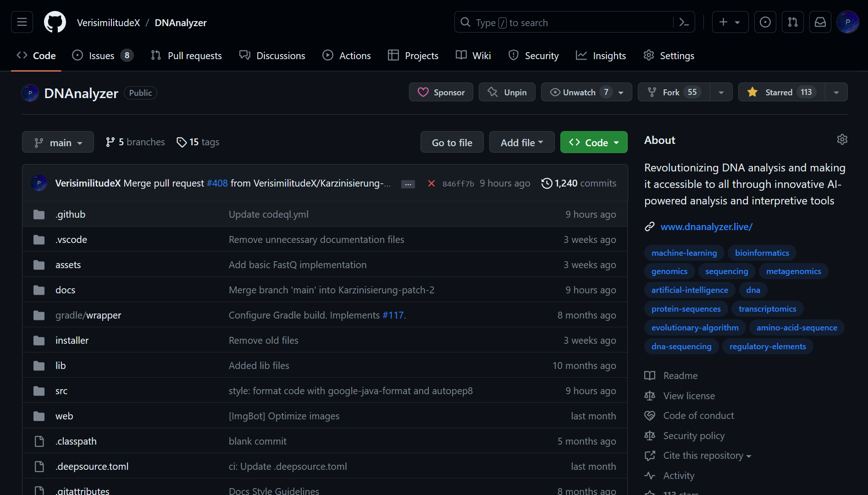868x495 pixels.
Task: Open the Update codeql.yml commit message
Action: point(269,214)
